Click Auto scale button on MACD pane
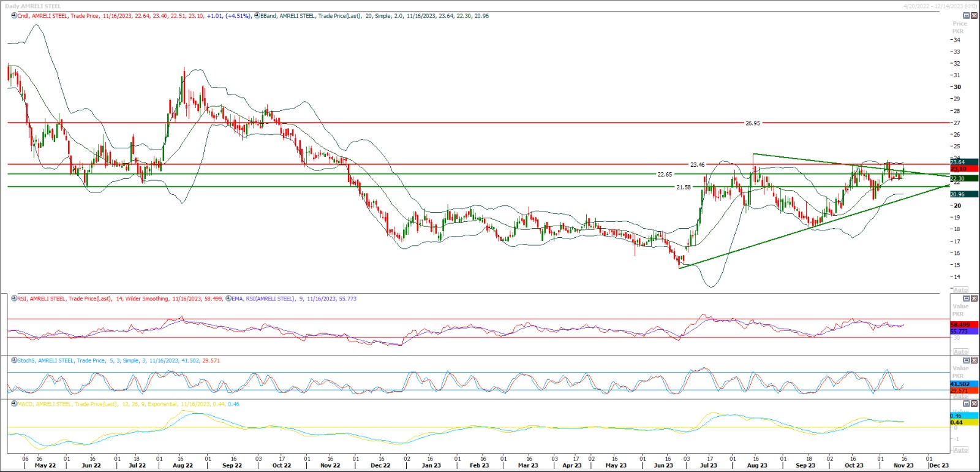 coord(961,450)
